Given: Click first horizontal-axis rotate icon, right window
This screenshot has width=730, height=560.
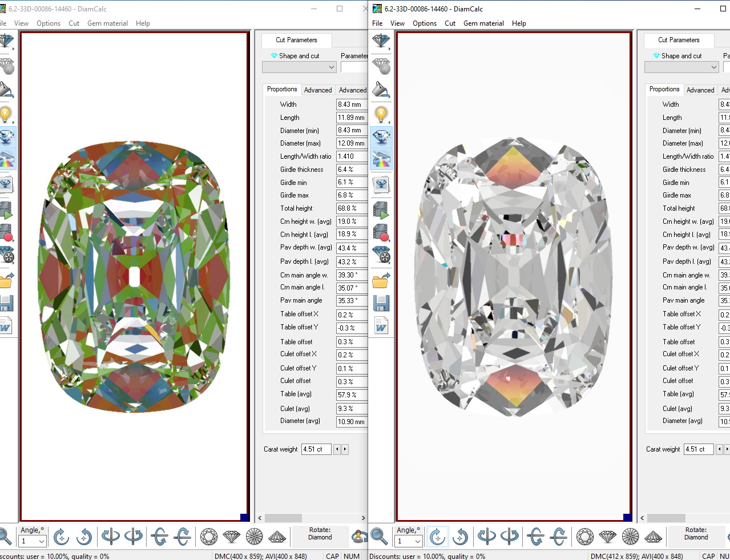Looking at the screenshot, I should click(535, 537).
